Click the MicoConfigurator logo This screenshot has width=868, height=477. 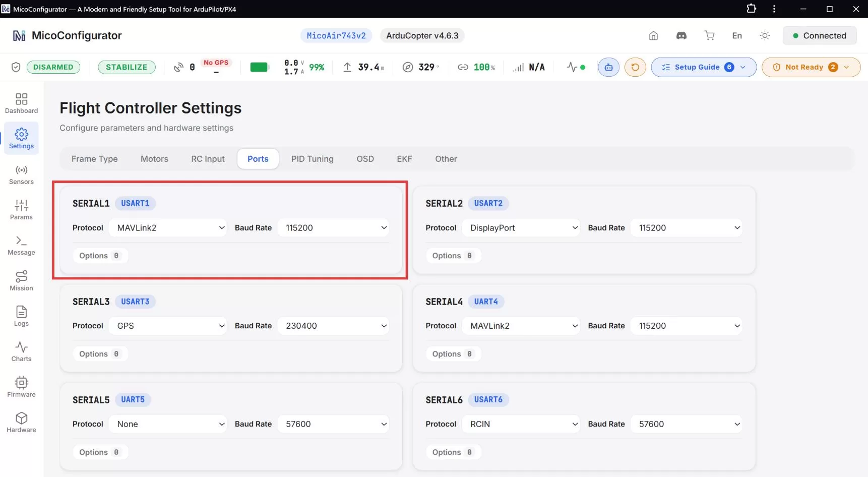(x=19, y=36)
